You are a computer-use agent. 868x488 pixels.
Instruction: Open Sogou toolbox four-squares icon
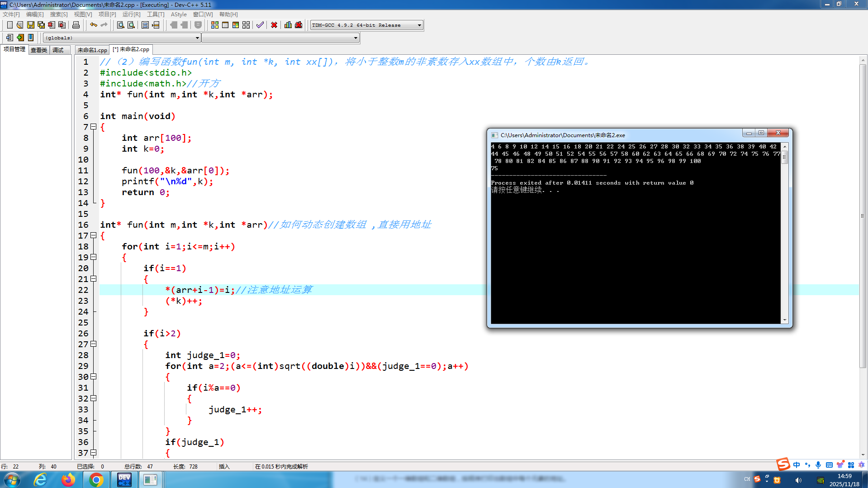click(x=851, y=465)
